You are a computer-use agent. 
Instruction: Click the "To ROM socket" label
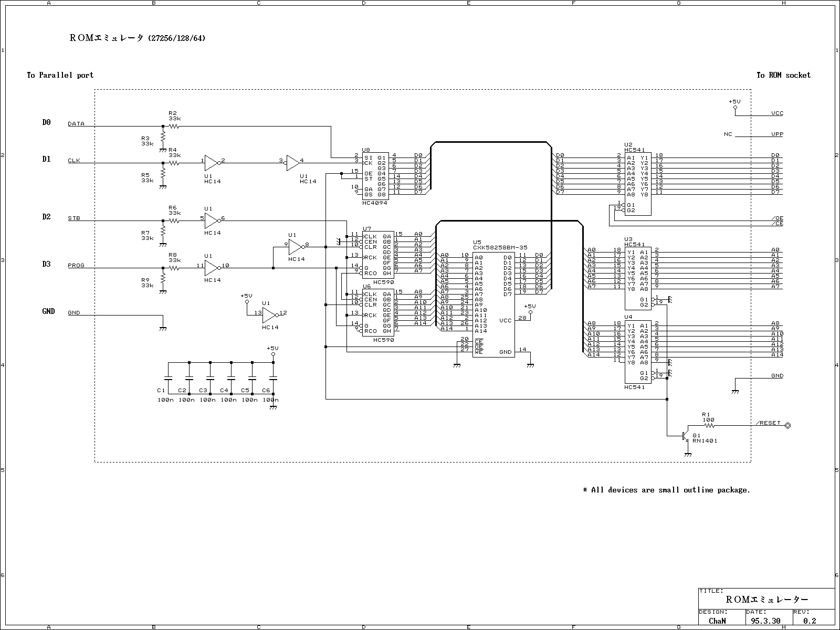pos(783,76)
